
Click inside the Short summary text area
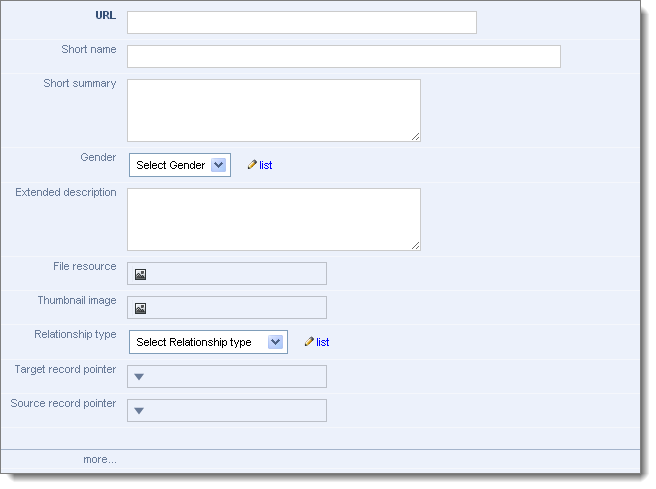point(274,110)
